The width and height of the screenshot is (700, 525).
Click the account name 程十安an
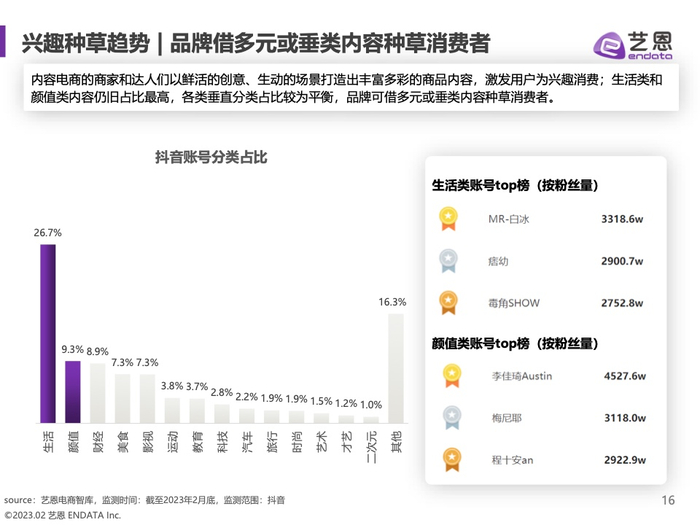coord(512,460)
